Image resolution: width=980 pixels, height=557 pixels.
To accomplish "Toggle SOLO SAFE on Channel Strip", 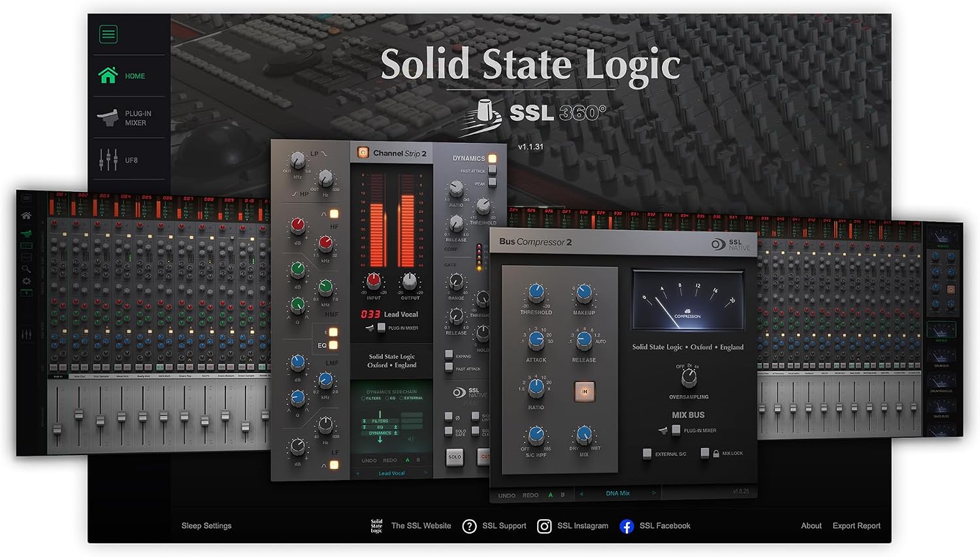I will 449,431.
